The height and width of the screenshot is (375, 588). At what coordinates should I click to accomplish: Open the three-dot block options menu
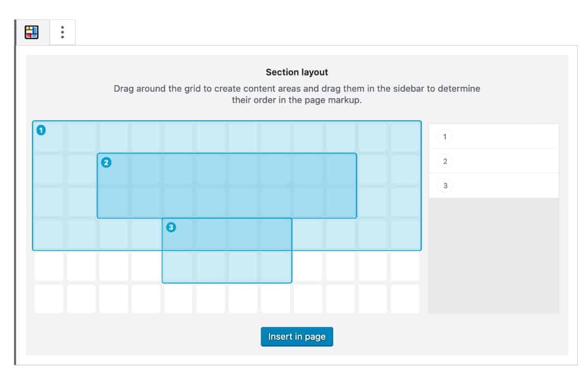(x=63, y=32)
